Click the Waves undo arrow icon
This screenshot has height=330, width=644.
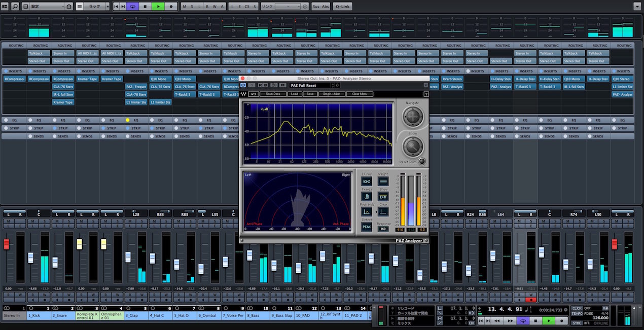pos(253,94)
